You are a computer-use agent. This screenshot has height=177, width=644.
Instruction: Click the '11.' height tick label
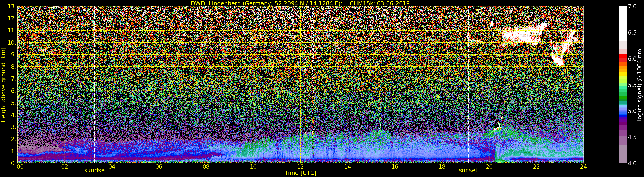click(x=12, y=31)
